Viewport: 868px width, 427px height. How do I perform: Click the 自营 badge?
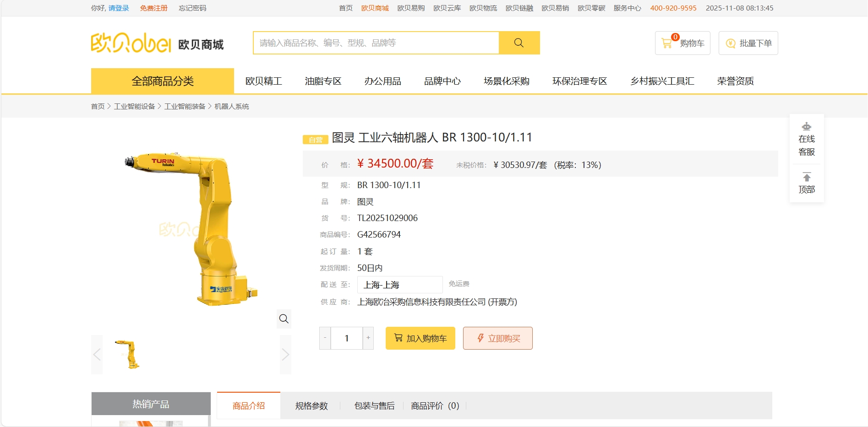[x=316, y=139]
